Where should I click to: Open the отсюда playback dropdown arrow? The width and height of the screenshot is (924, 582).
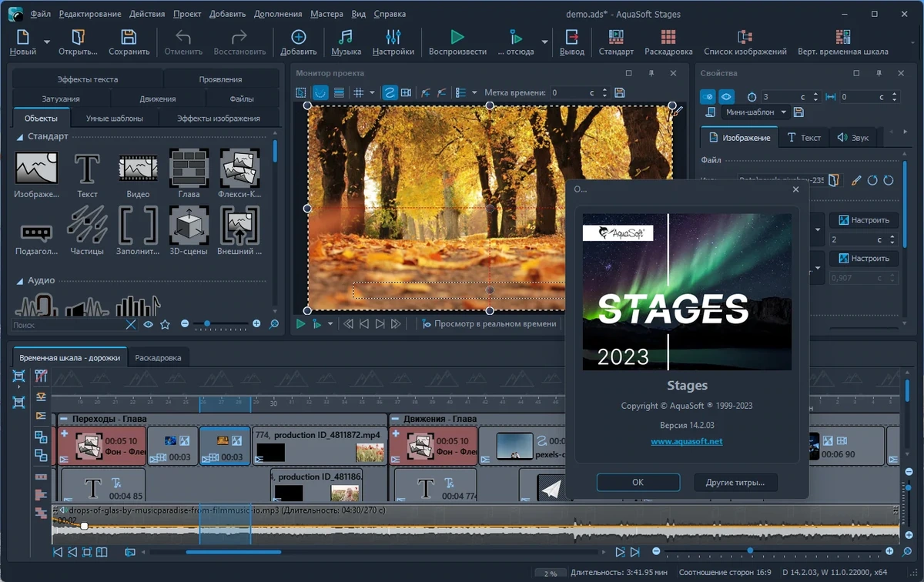pyautogui.click(x=545, y=42)
